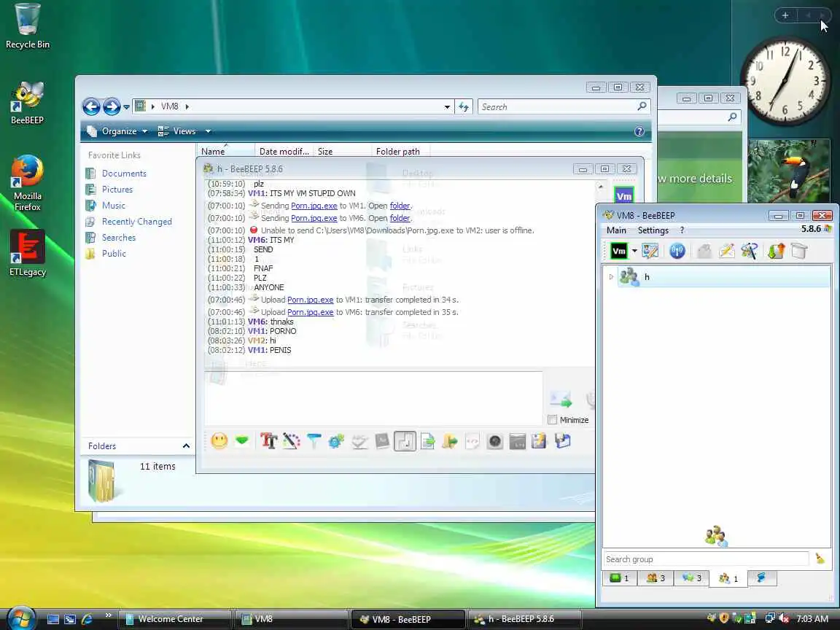Click the white trash-bin icon in BeeBEEP toolbar
The width and height of the screenshot is (840, 630).
798,251
